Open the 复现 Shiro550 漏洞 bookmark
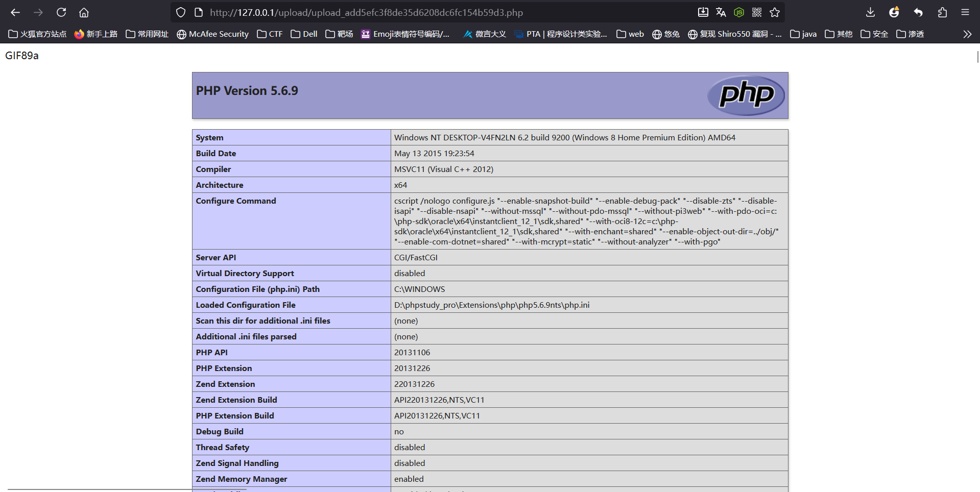This screenshot has height=492, width=980. [734, 34]
